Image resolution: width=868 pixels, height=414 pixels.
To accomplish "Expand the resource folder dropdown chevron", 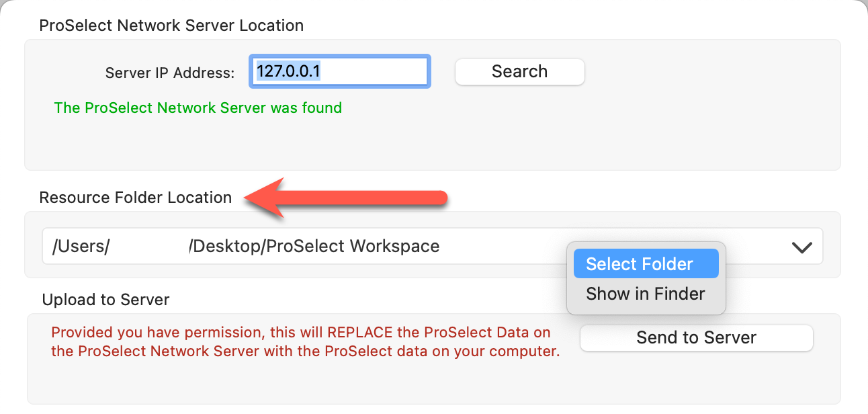I will tap(801, 247).
